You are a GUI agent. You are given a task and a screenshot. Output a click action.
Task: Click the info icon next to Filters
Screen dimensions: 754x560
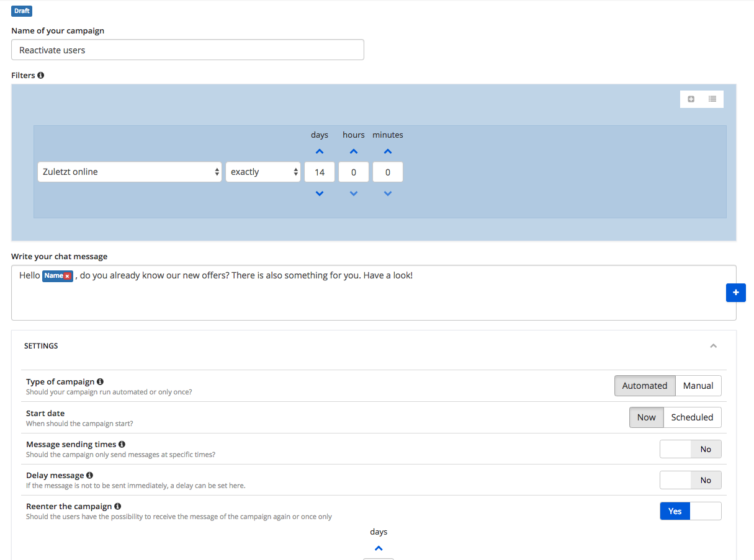[41, 75]
